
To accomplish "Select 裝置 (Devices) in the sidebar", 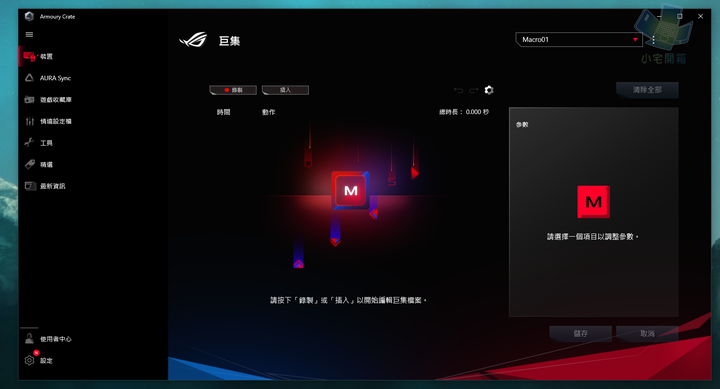I will point(46,56).
